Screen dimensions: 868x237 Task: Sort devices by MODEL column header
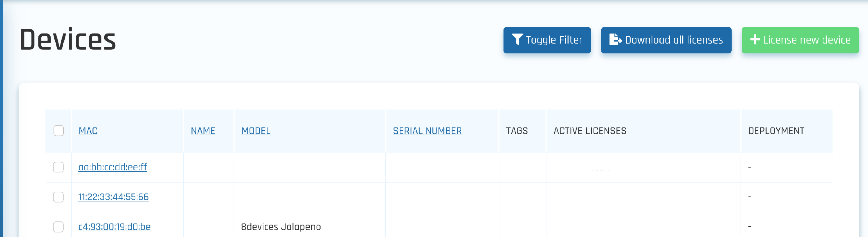click(x=256, y=131)
